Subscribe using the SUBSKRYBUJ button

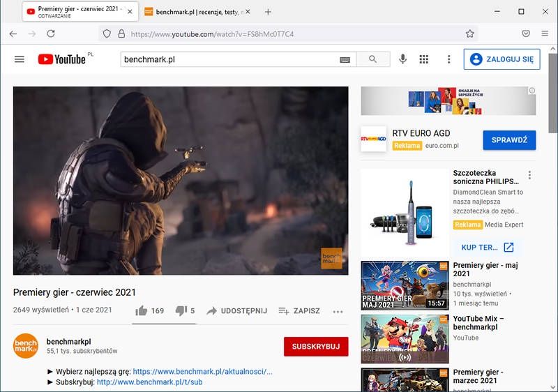pos(316,347)
